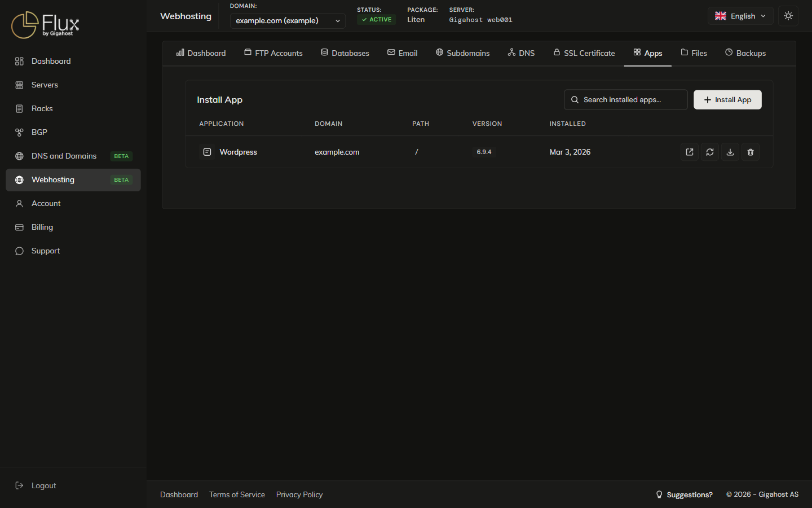
Task: Go to Billing sidebar item
Action: [73, 227]
